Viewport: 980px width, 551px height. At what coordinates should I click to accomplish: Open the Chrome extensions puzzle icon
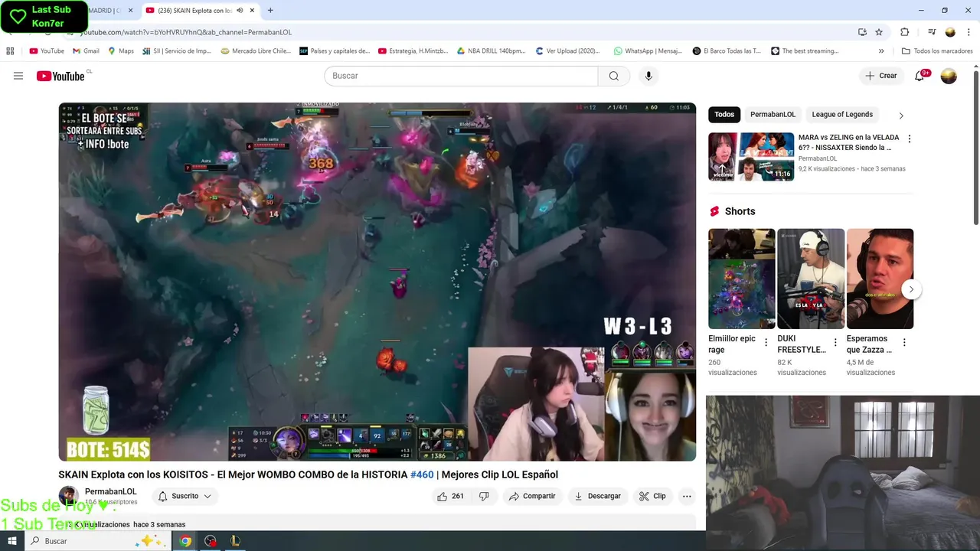pyautogui.click(x=904, y=32)
